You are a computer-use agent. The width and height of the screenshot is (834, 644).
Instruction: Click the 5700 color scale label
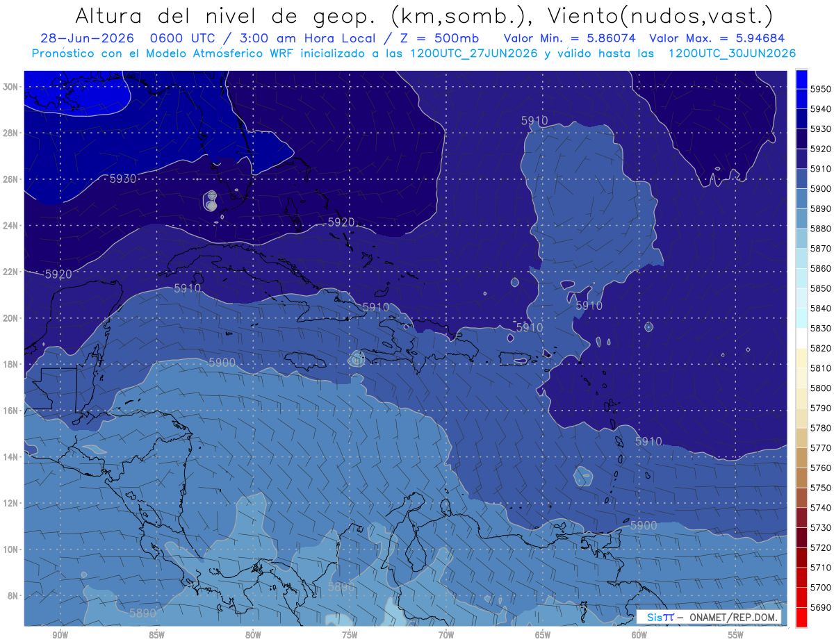point(821,588)
